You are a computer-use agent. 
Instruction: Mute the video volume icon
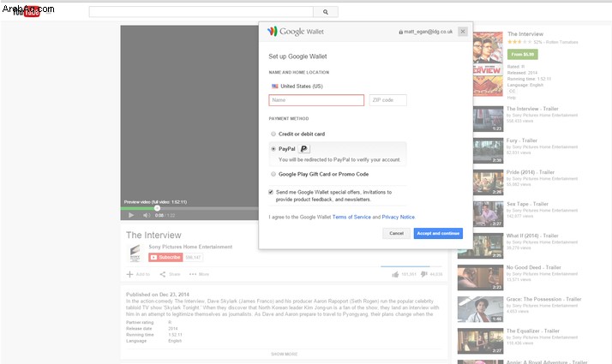coord(147,215)
